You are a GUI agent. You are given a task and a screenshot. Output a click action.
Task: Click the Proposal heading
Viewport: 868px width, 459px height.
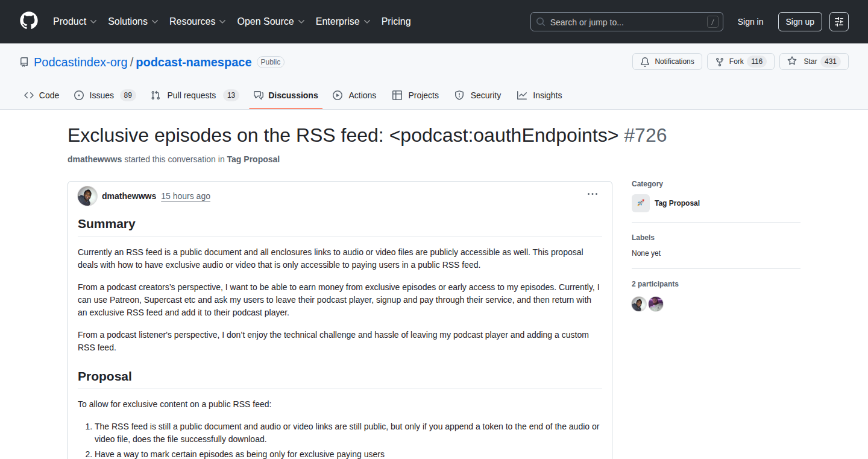coord(105,376)
